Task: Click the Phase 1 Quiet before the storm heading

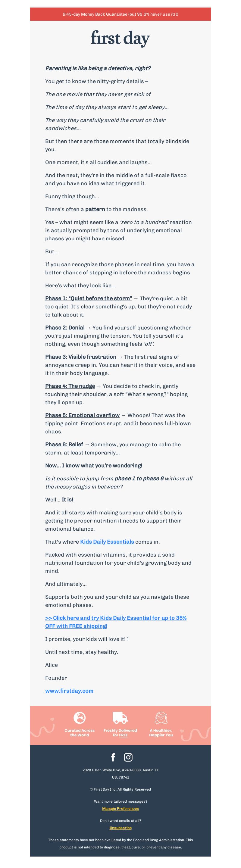Action: [89, 298]
